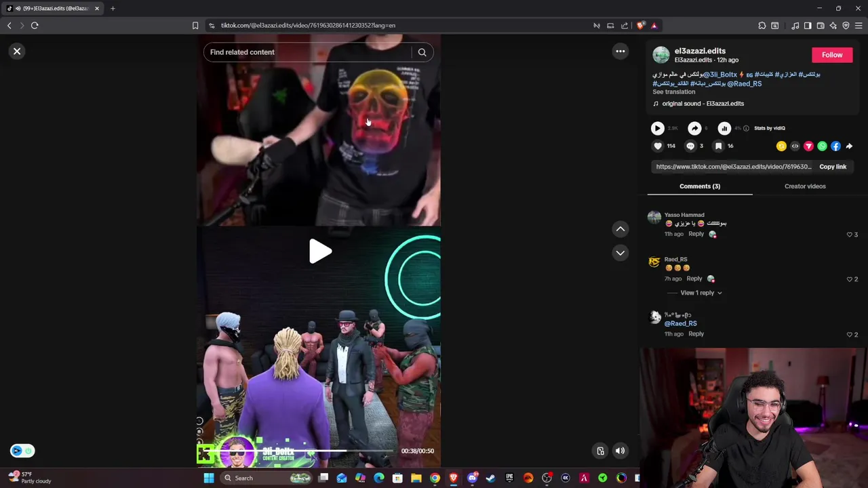
Task: Like the Raed_RS comment
Action: coord(850,279)
